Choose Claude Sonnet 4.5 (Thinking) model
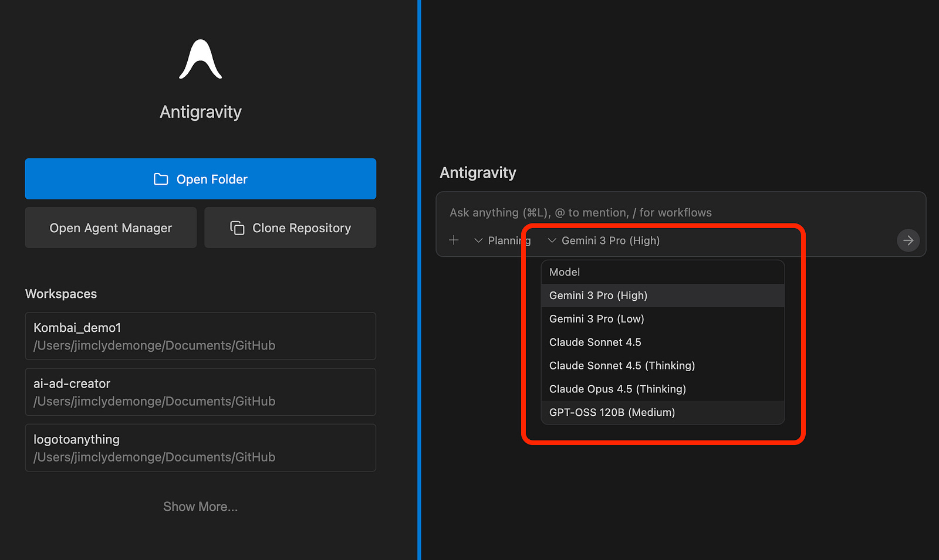The height and width of the screenshot is (560, 939). [x=663, y=366]
